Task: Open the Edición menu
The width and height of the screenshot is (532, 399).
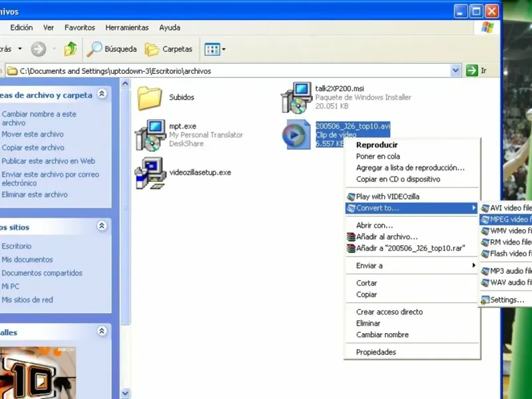Action: [x=21, y=28]
